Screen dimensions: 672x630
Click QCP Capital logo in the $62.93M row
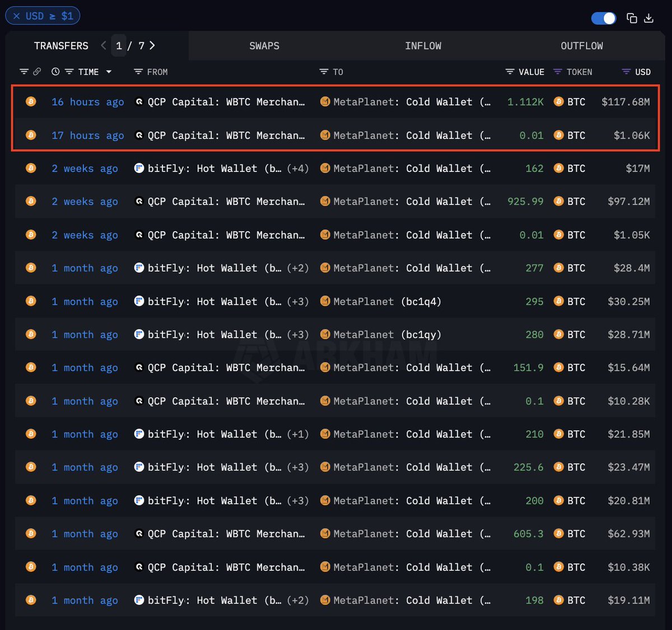click(x=139, y=534)
